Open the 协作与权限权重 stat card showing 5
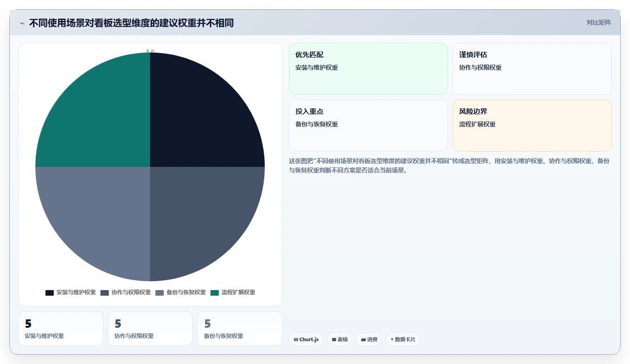630x364 pixels. click(150, 328)
